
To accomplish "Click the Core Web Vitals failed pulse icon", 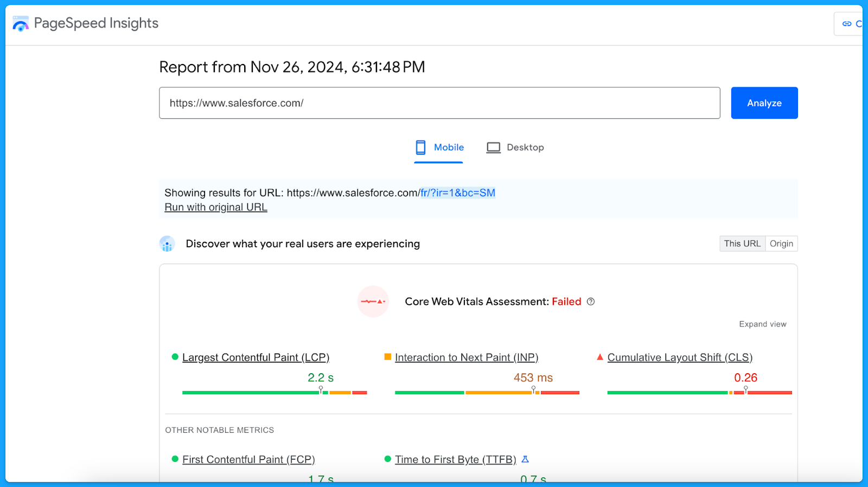I will click(373, 302).
